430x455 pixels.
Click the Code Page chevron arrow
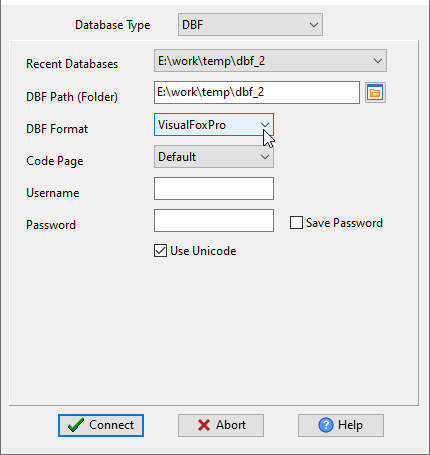pyautogui.click(x=265, y=157)
